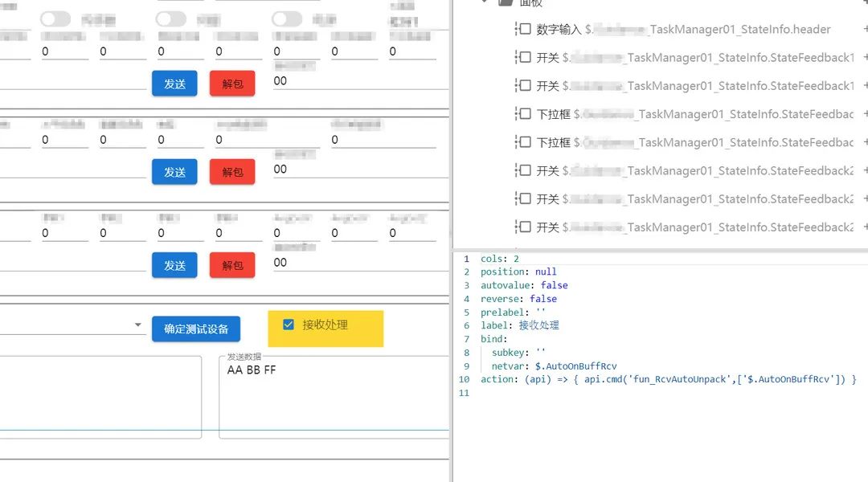This screenshot has width=868, height=482.
Task: Click the icon of the last visible 开关 tree row
Action: (523, 227)
